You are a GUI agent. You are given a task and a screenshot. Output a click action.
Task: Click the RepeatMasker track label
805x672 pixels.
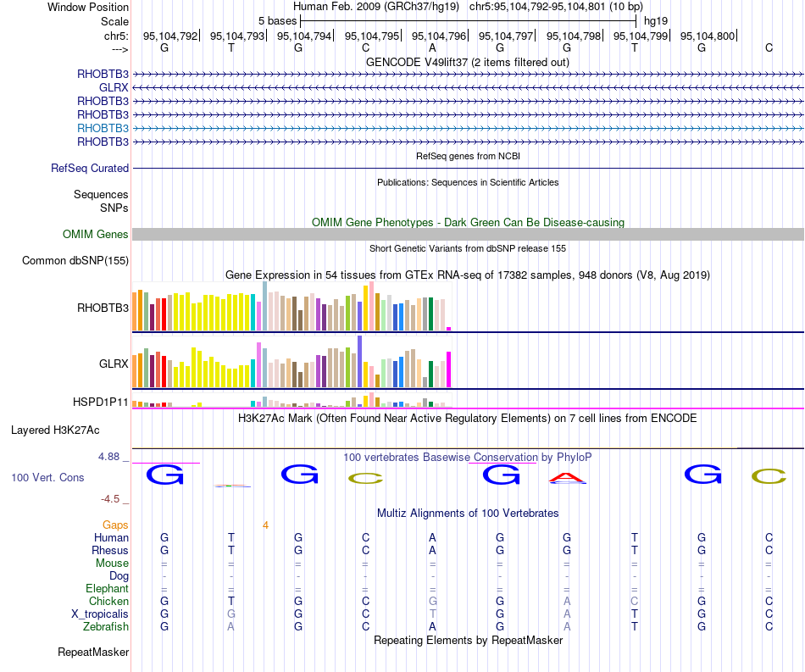[x=93, y=652]
